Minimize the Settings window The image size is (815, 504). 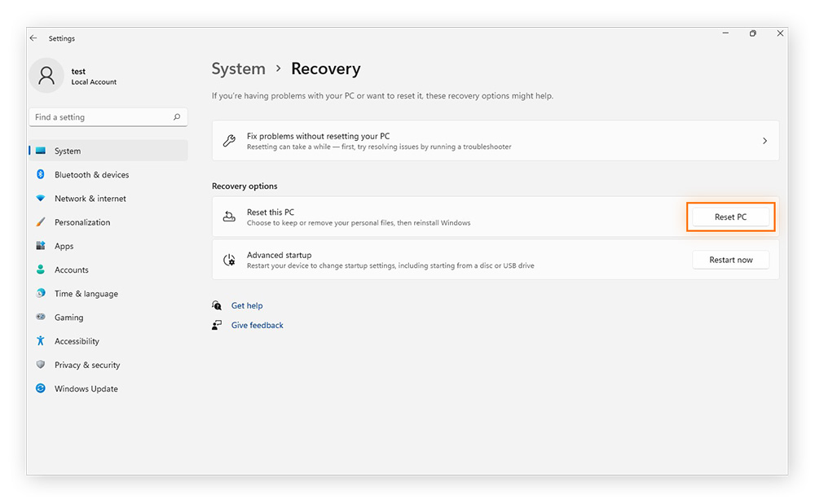(725, 33)
